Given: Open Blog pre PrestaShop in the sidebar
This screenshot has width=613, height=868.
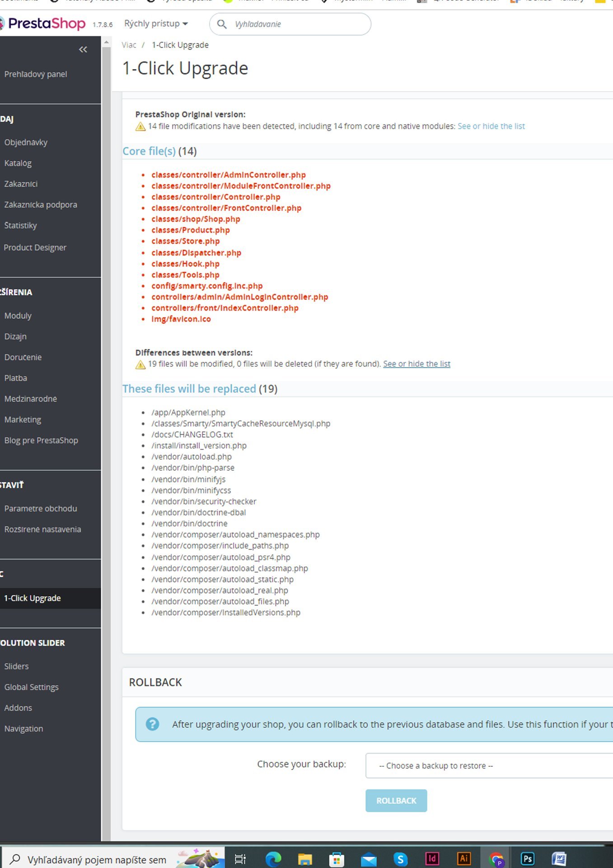Looking at the screenshot, I should pos(41,441).
